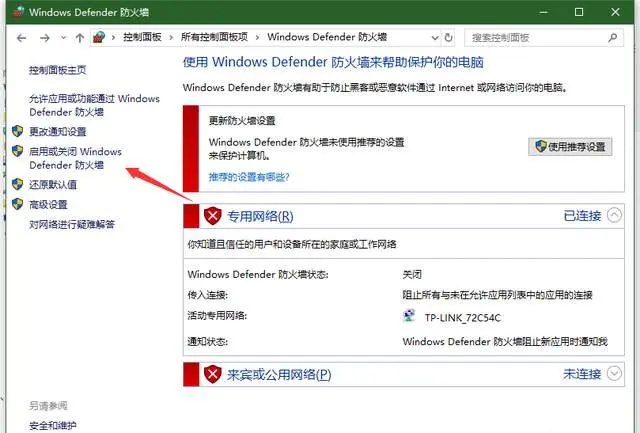Close the Windows Defender 防火墙 window
This screenshot has height=433, width=640.
pos(615,12)
